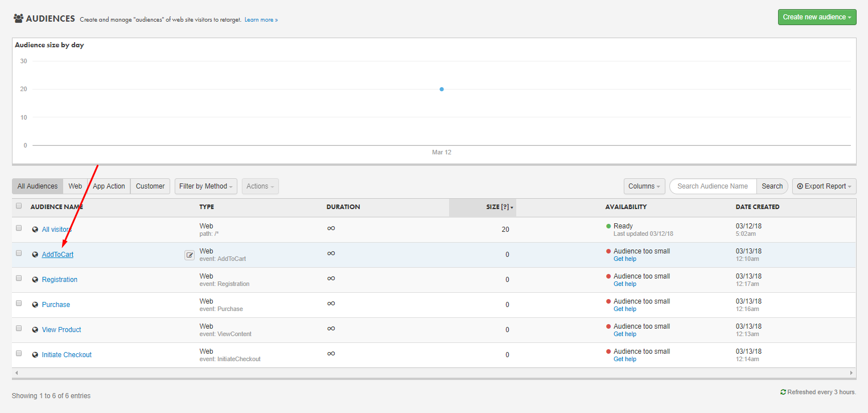Select the Web tab
Screen dimensions: 868x413
pos(75,186)
